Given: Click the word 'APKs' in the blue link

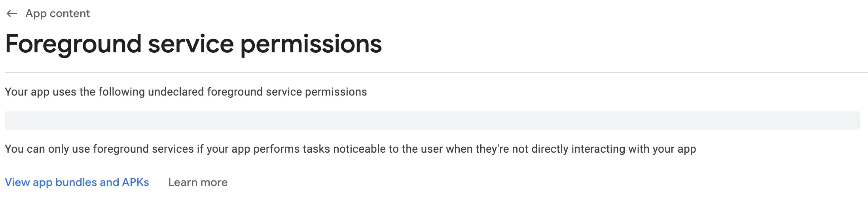Looking at the screenshot, I should (x=135, y=182).
